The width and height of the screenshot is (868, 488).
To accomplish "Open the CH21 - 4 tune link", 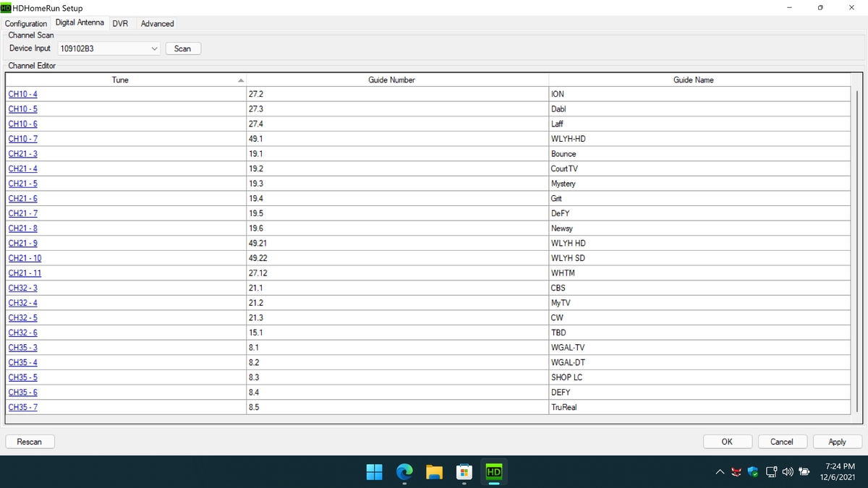I will [22, 168].
